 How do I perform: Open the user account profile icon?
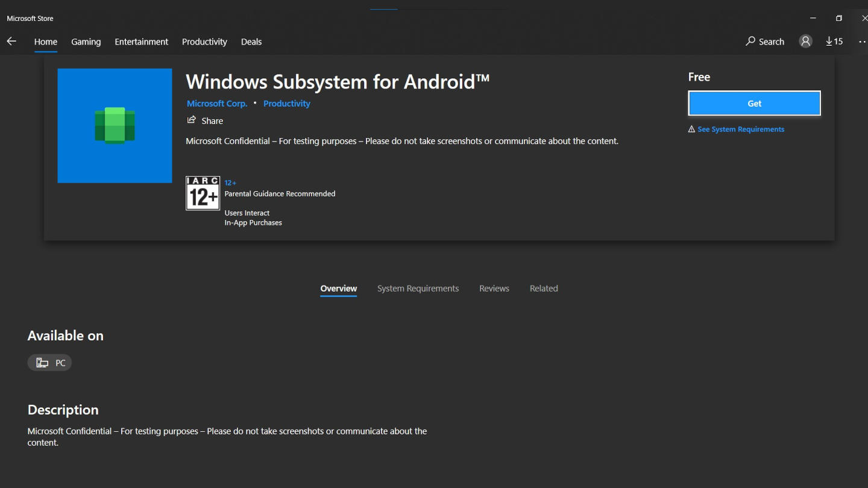coord(805,41)
